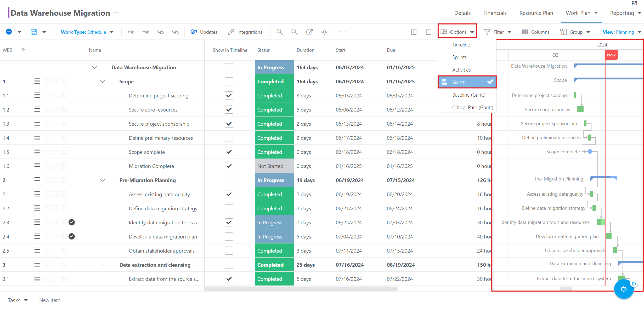
Task: Collapse the Scope section
Action: coord(103,81)
